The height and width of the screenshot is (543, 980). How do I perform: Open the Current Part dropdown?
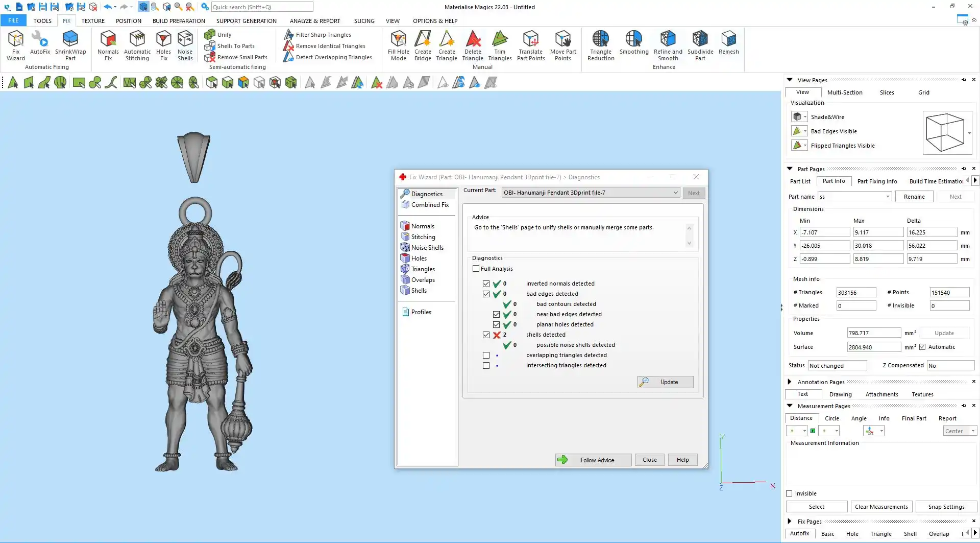tap(675, 193)
